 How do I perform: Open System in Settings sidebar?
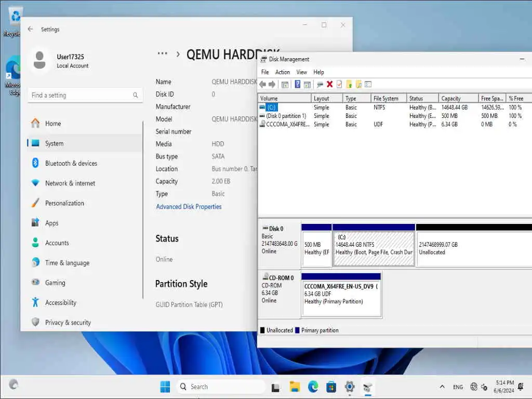pyautogui.click(x=85, y=143)
